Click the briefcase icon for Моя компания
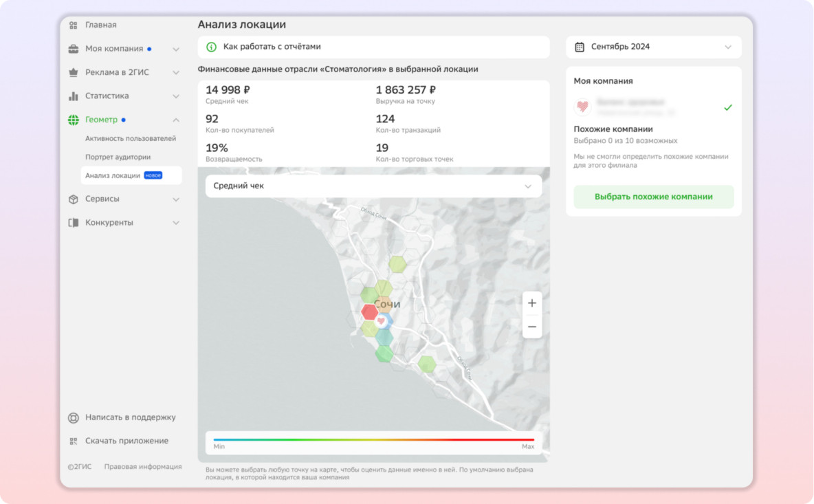Screen dimensions: 814x504 pos(74,49)
